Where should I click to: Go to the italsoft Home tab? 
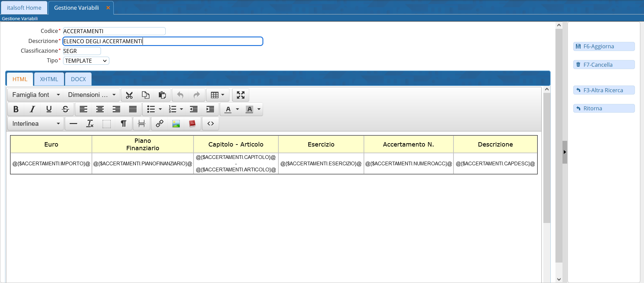[24, 8]
